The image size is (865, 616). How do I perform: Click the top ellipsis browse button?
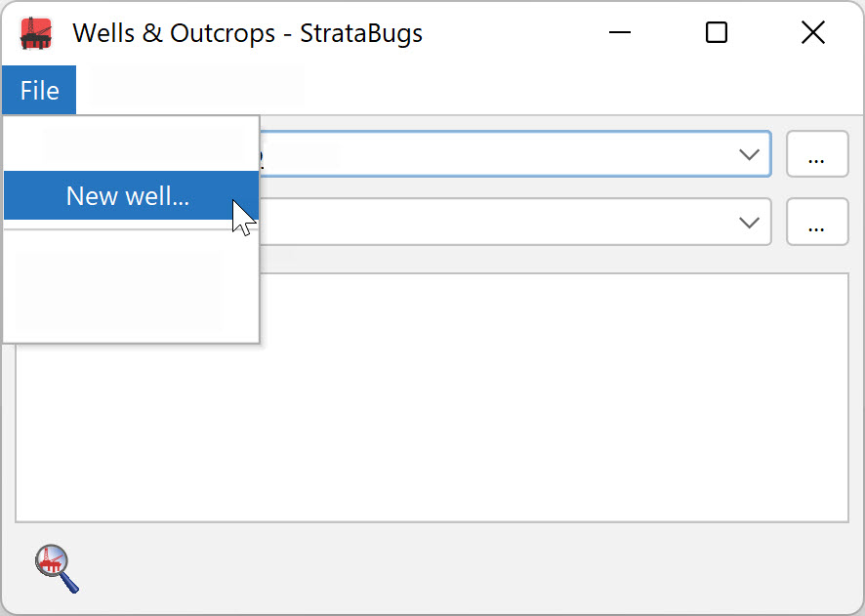point(817,154)
